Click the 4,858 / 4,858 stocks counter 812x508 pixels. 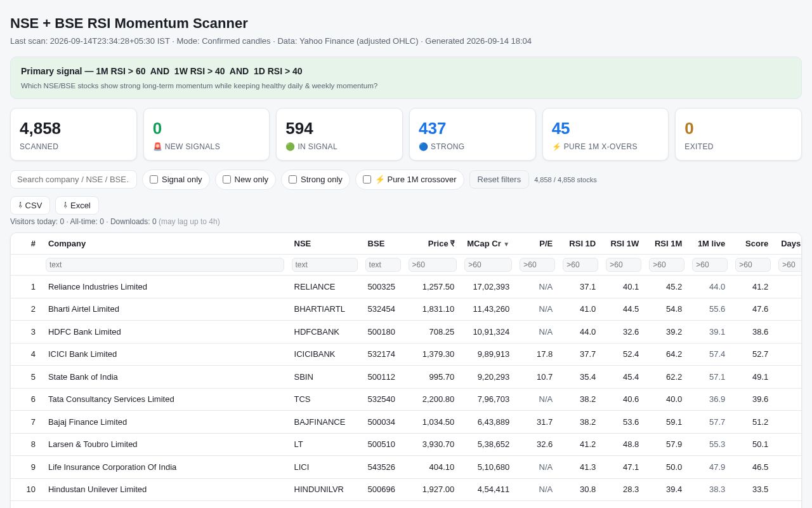click(565, 180)
